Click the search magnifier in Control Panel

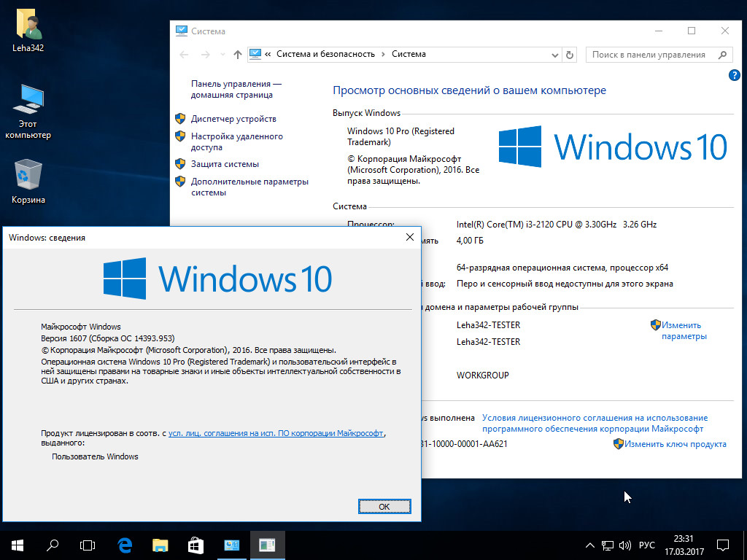pos(722,55)
